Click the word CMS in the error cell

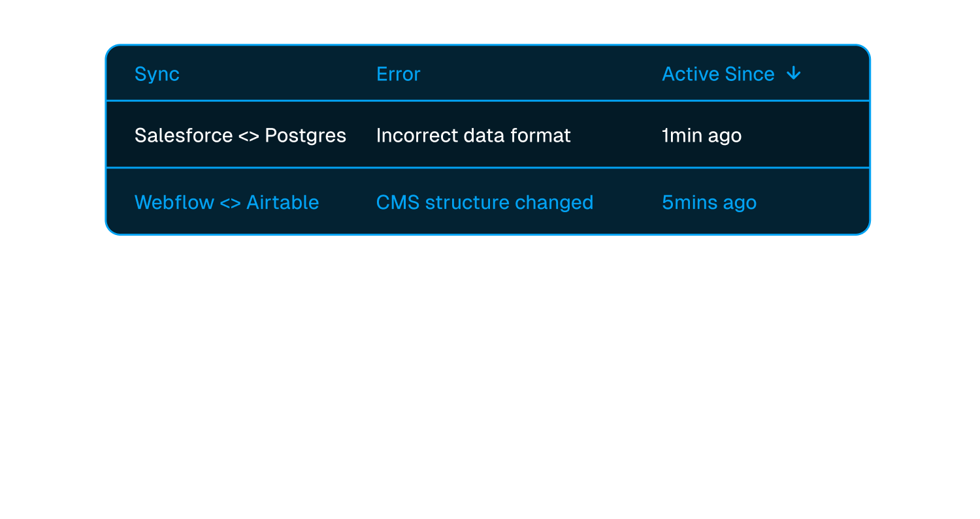pyautogui.click(x=398, y=202)
